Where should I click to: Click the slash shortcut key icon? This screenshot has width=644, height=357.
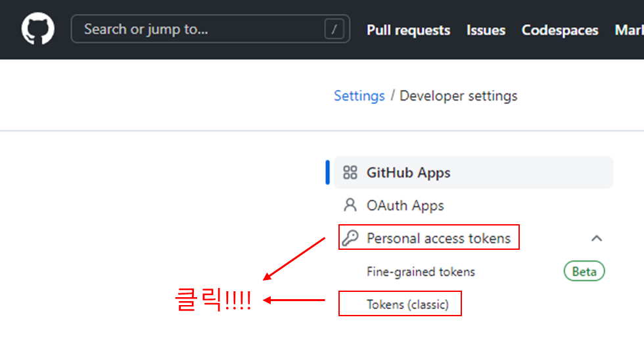(334, 29)
